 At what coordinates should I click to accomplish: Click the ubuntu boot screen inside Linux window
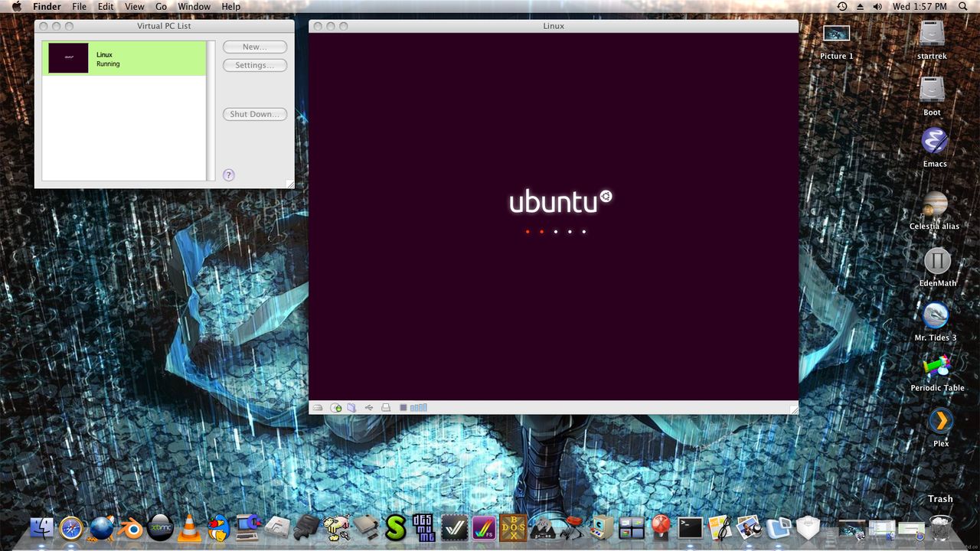pos(554,216)
